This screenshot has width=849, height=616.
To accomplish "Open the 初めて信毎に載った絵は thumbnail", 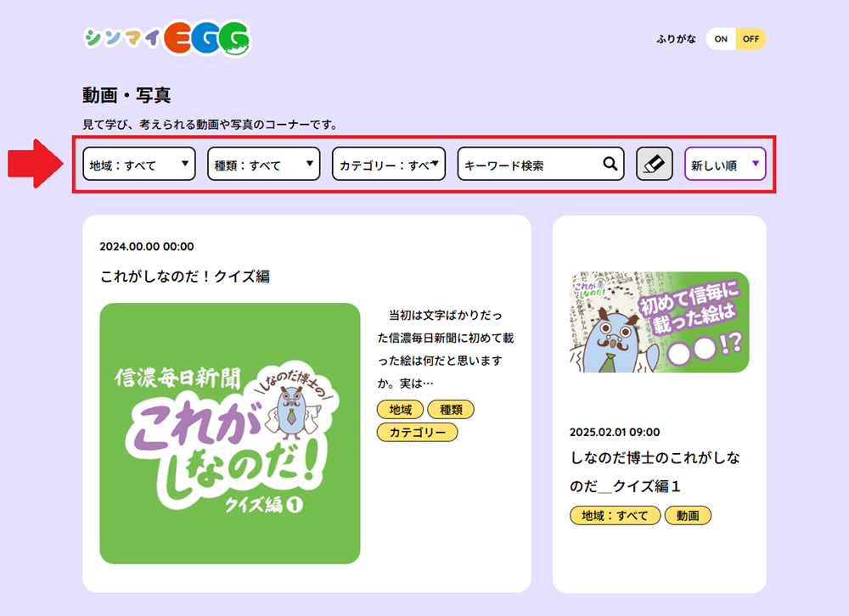I will point(660,322).
